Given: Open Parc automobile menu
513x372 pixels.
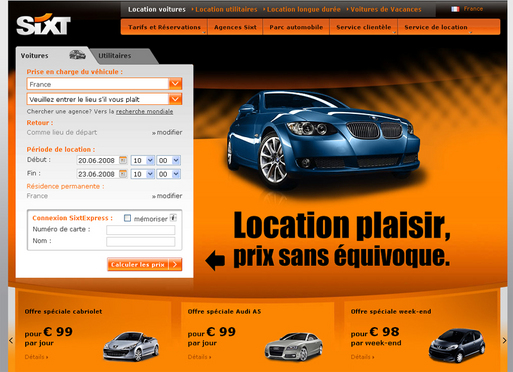Looking at the screenshot, I should click(x=296, y=27).
